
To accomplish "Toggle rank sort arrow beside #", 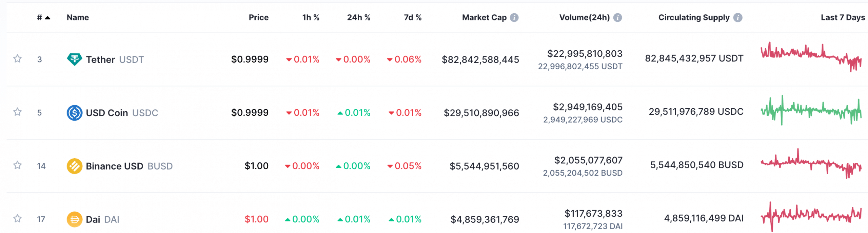I will (47, 18).
